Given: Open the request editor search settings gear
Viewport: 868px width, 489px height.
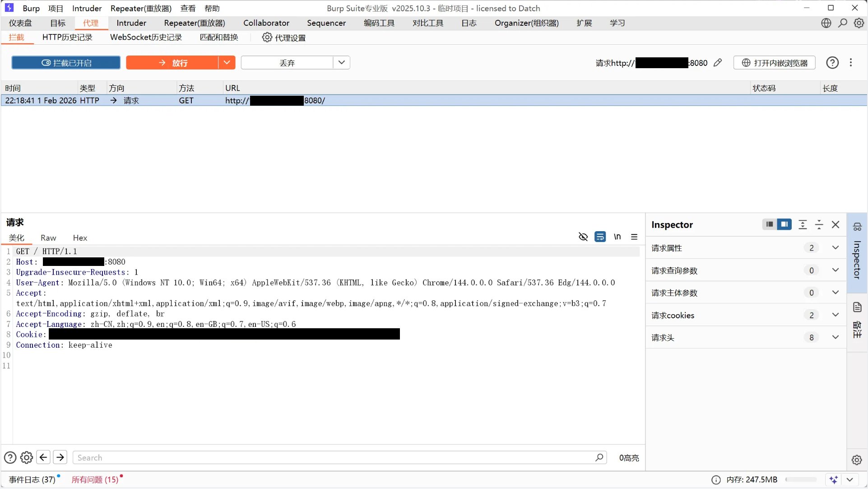Looking at the screenshot, I should click(x=27, y=457).
